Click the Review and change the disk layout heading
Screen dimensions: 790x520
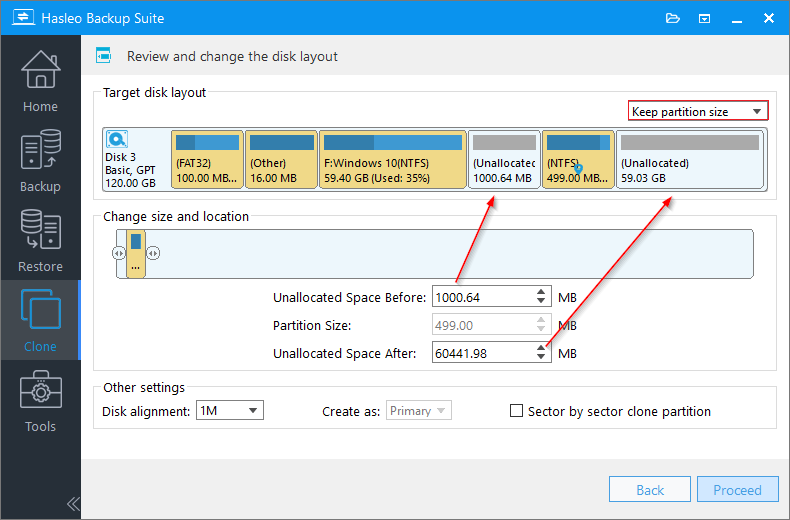(x=232, y=56)
